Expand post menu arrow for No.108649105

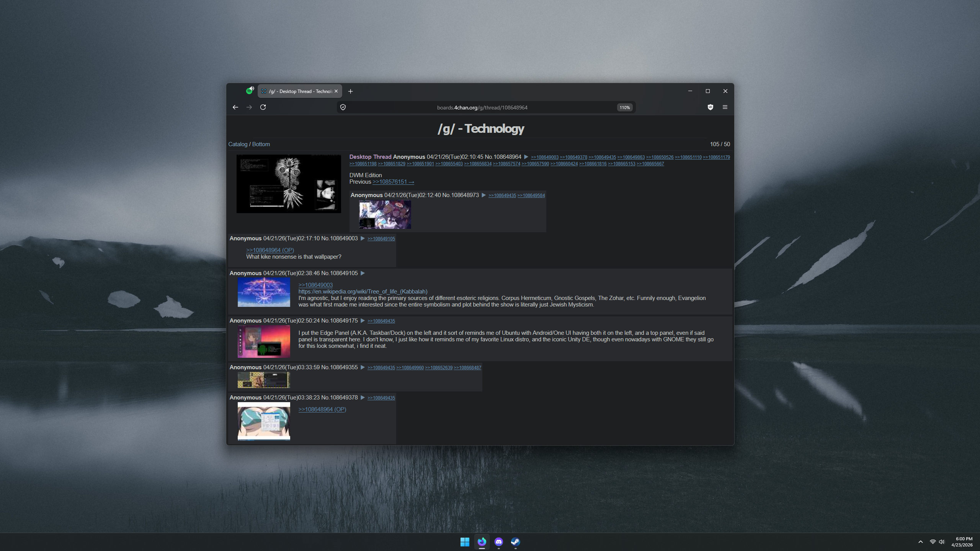pyautogui.click(x=363, y=273)
